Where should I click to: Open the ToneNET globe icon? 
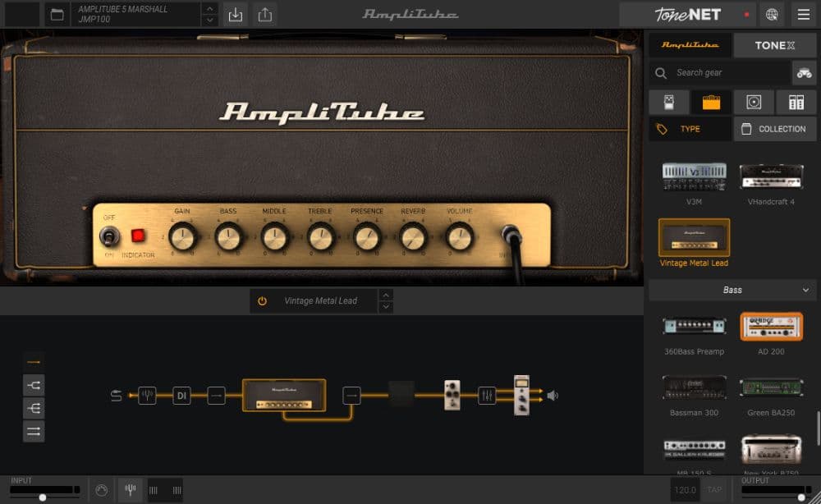(772, 15)
